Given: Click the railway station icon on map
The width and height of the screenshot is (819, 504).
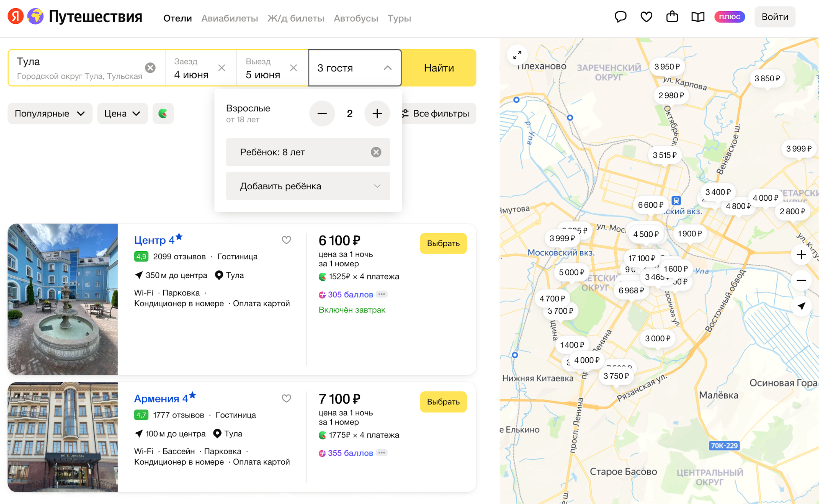Looking at the screenshot, I should click(x=676, y=200).
